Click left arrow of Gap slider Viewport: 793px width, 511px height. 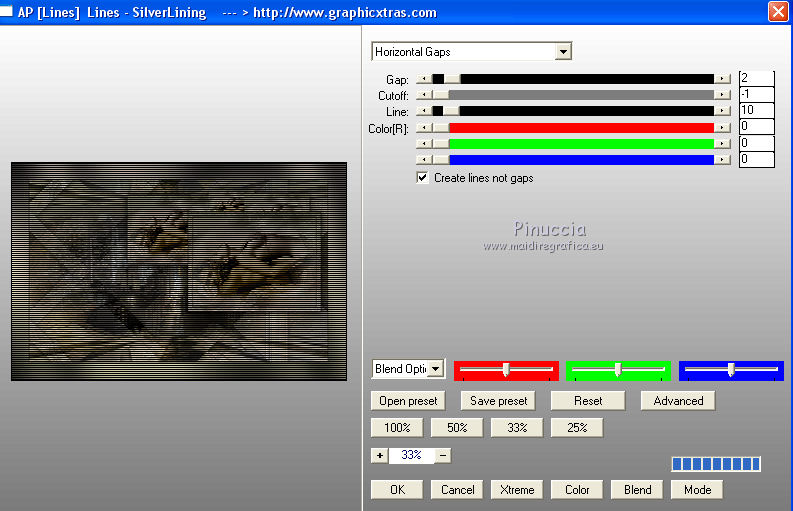(x=424, y=79)
